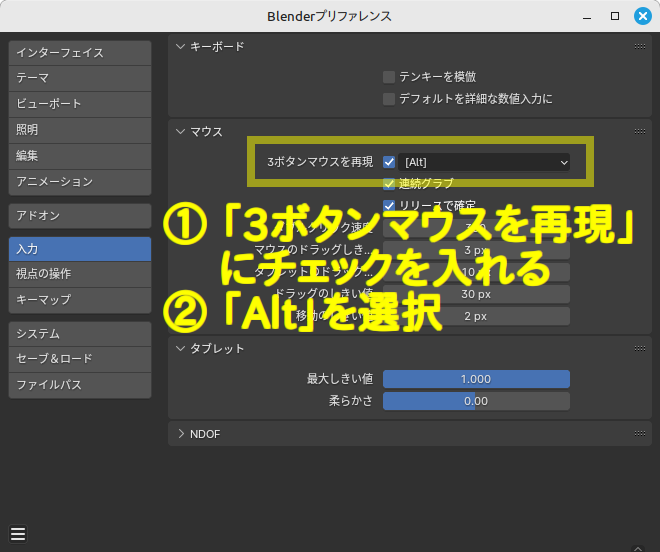Open アドオン preferences tab
The height and width of the screenshot is (552, 660).
(x=80, y=216)
